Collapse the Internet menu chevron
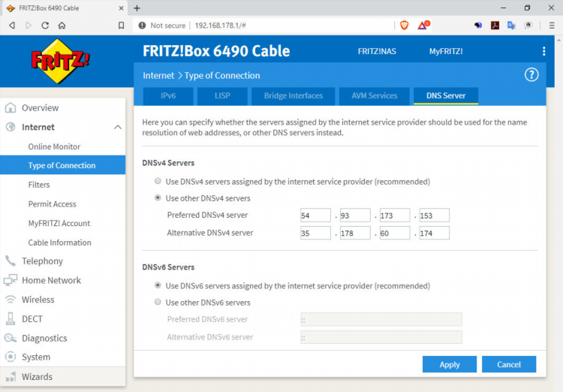Viewport: 563px width, 392px height. point(118,127)
